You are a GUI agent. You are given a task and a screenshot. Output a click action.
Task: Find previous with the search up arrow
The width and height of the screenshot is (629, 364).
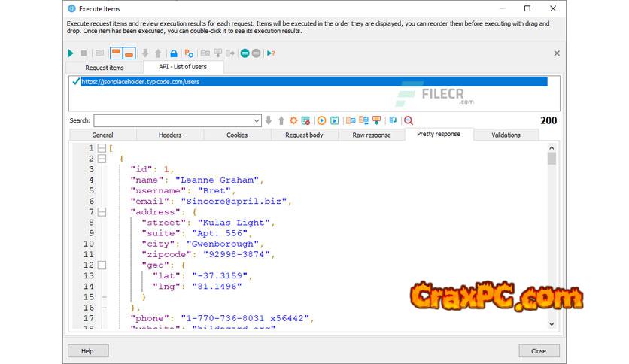pyautogui.click(x=281, y=120)
